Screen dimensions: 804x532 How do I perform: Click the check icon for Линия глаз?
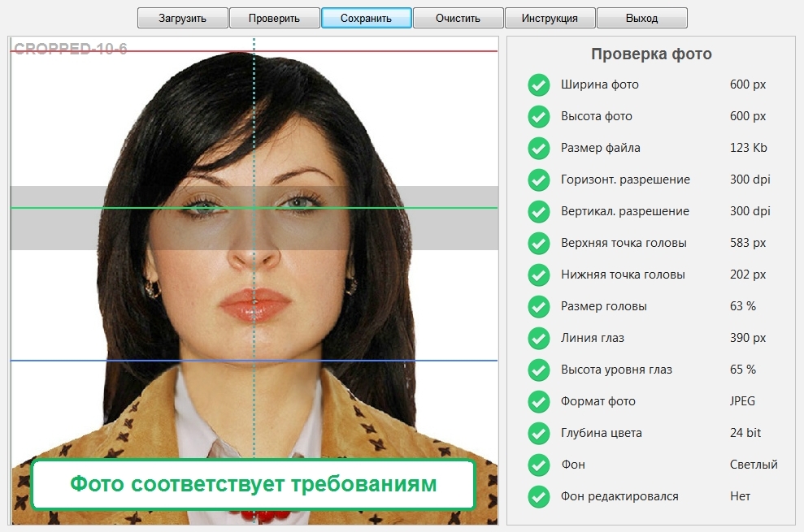tap(539, 338)
